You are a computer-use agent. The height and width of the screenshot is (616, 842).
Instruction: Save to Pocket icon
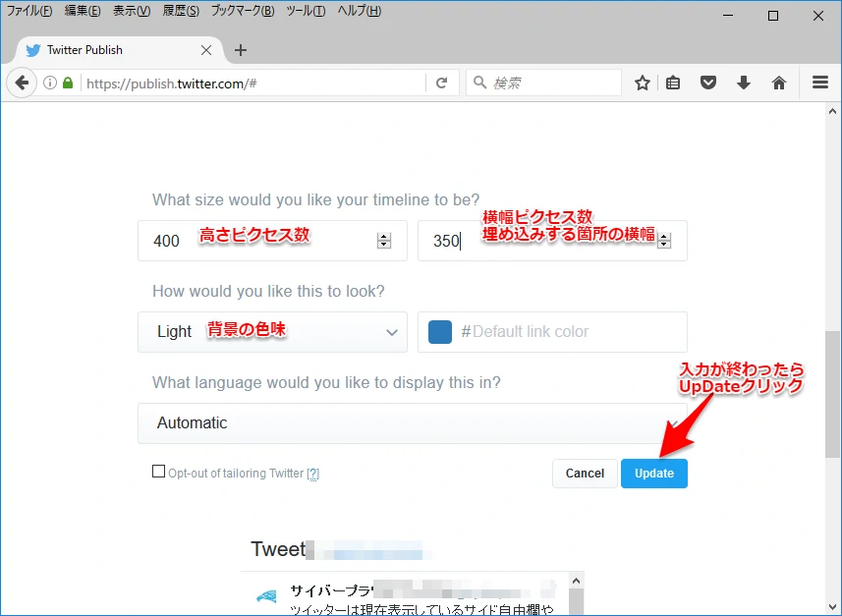[708, 83]
